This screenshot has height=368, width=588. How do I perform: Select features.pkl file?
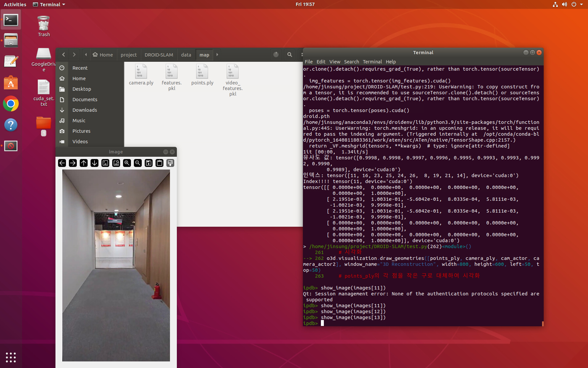coord(172,77)
